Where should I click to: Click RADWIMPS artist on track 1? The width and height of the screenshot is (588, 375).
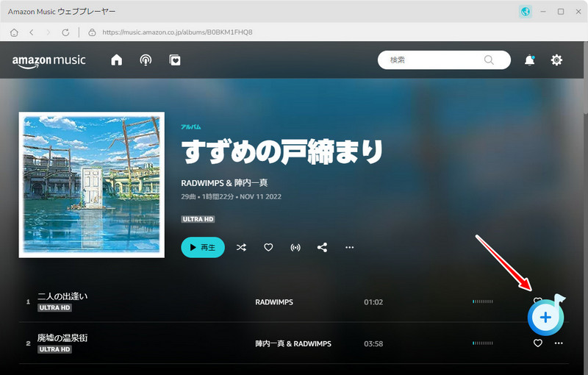tap(274, 302)
